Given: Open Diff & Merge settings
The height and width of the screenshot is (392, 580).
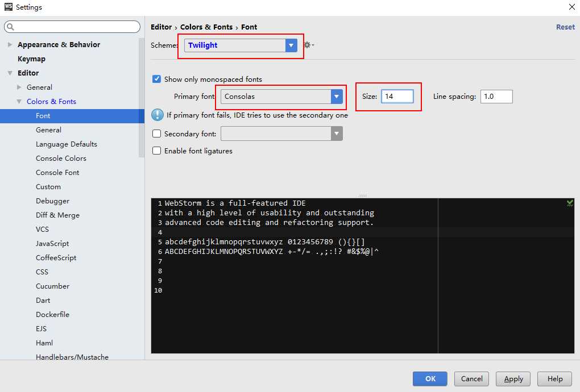Looking at the screenshot, I should [57, 215].
